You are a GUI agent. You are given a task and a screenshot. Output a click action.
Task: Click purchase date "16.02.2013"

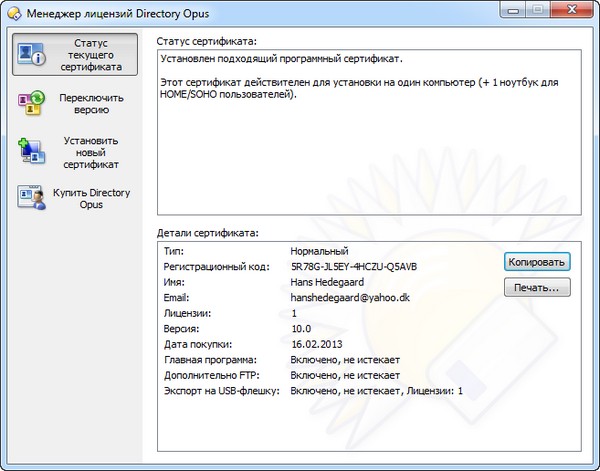click(317, 344)
